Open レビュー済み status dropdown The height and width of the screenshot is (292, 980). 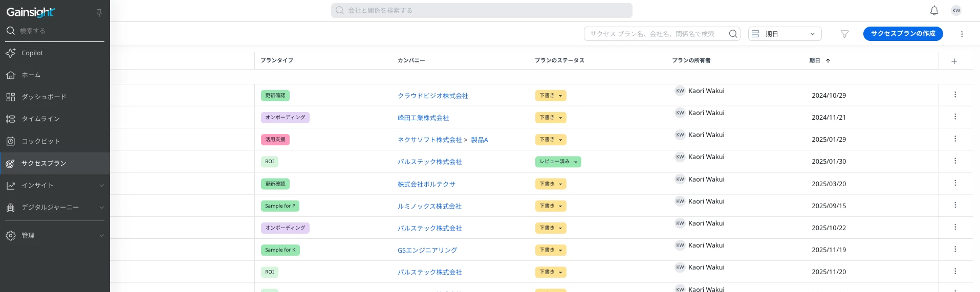coord(558,162)
